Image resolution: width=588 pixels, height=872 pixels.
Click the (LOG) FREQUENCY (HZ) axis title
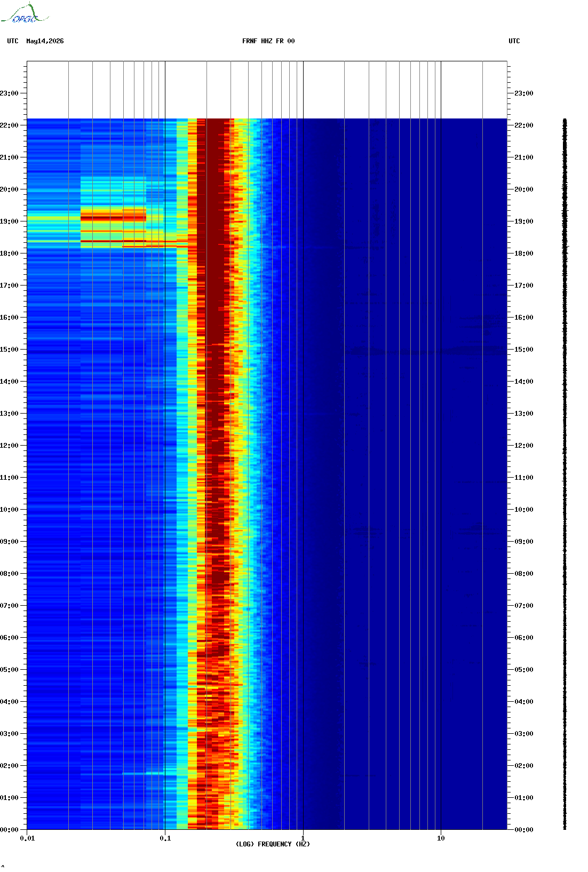tap(273, 844)
